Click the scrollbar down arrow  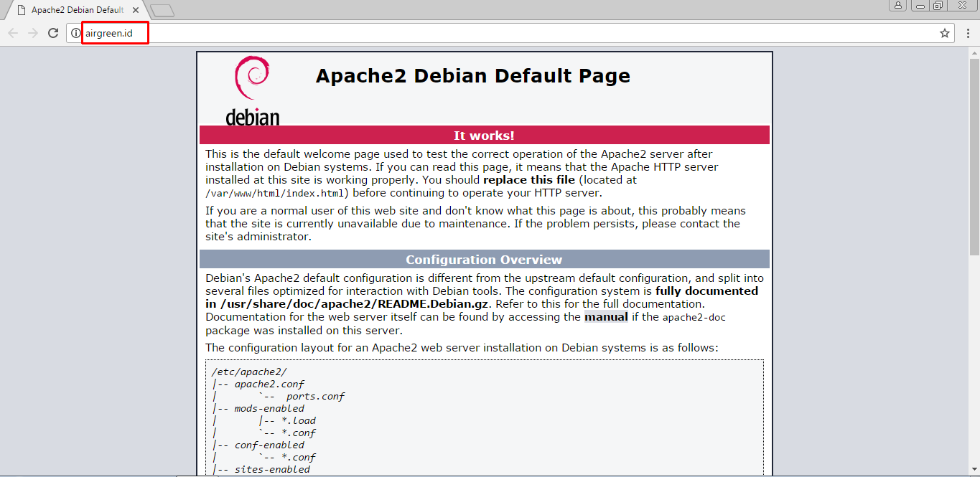coord(974,471)
